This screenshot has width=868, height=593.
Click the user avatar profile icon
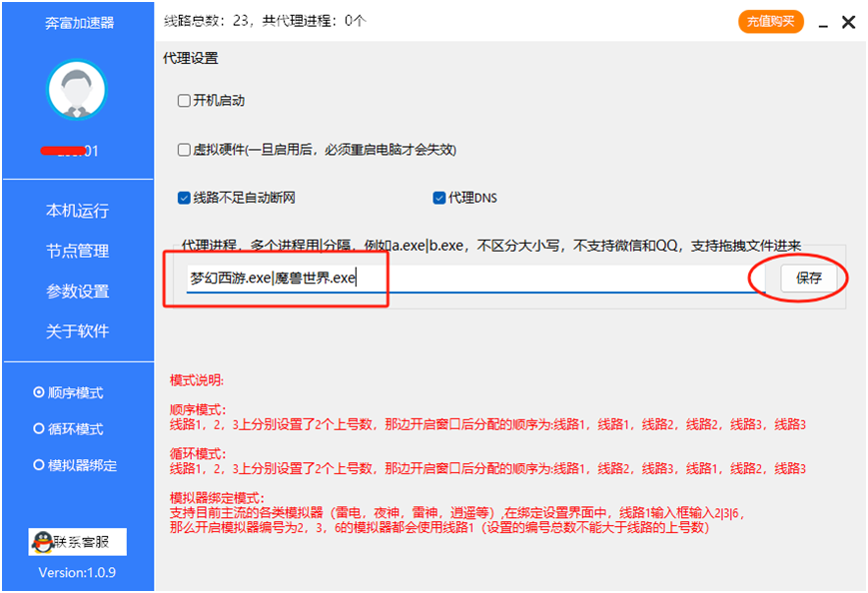tap(77, 91)
